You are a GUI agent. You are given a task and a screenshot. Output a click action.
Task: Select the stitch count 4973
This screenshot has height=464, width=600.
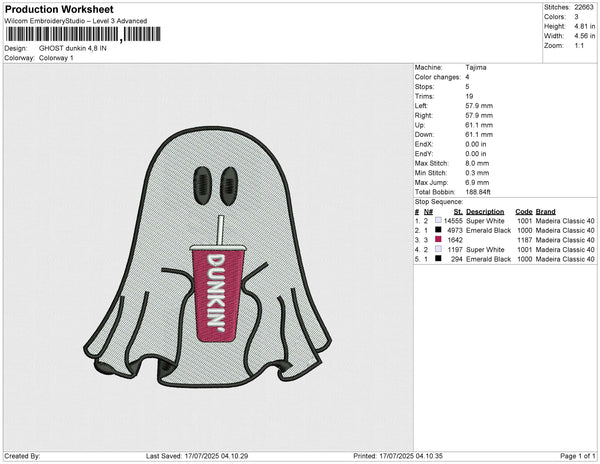pos(455,231)
